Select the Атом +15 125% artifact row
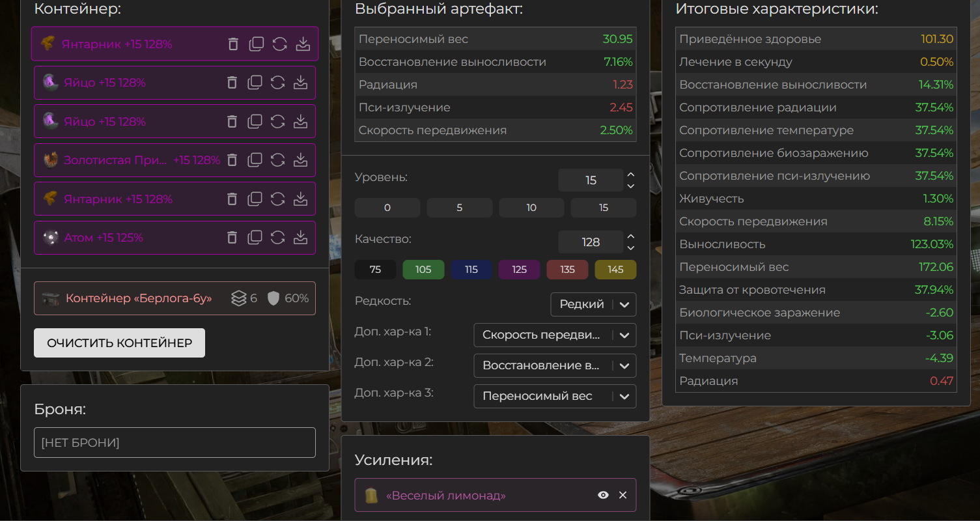This screenshot has width=980, height=521. click(x=175, y=238)
